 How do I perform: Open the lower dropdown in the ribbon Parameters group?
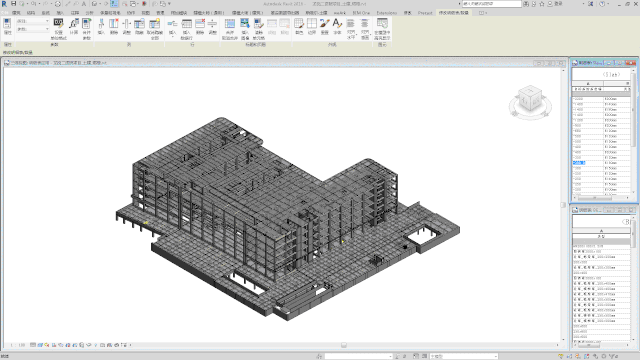33,29
